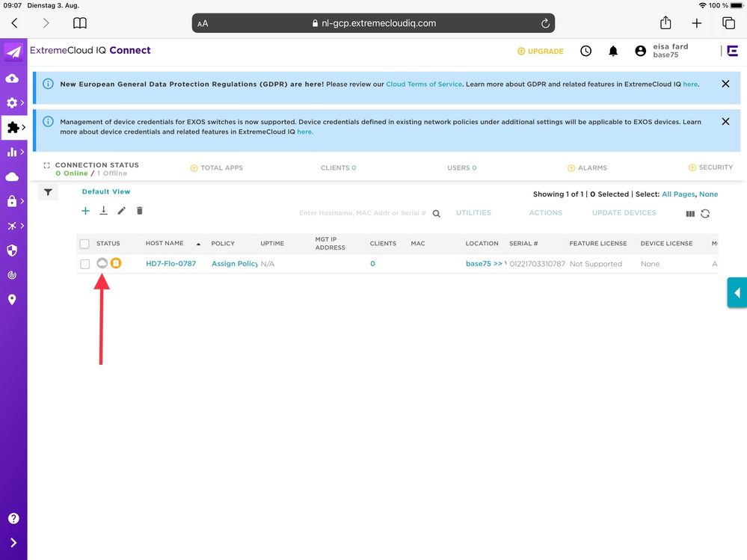
Task: Open the USERS 0 summary
Action: (x=461, y=167)
